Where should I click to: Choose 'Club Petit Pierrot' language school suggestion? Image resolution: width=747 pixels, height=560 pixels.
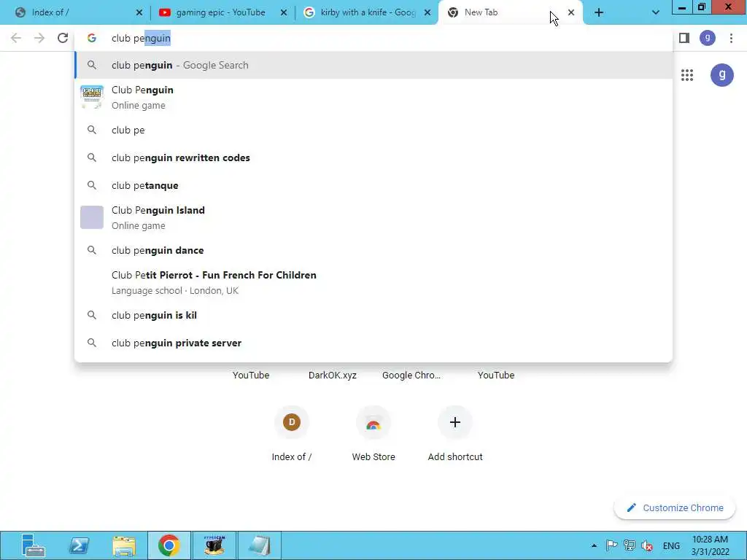373,282
